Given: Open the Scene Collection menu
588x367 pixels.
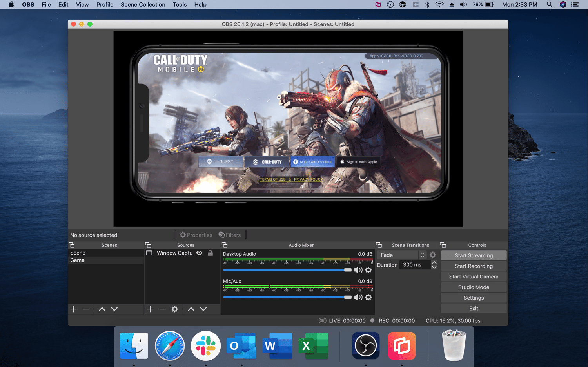Looking at the screenshot, I should tap(143, 4).
